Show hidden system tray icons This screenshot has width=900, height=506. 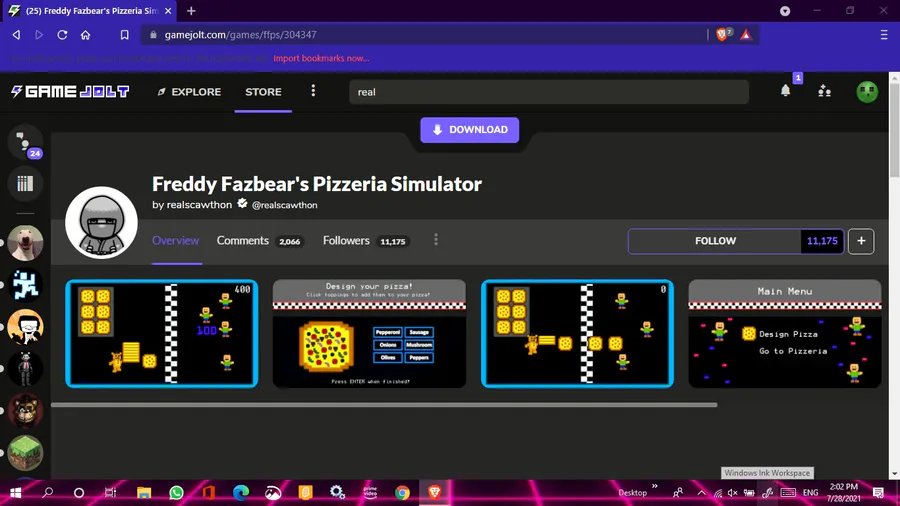coord(701,492)
